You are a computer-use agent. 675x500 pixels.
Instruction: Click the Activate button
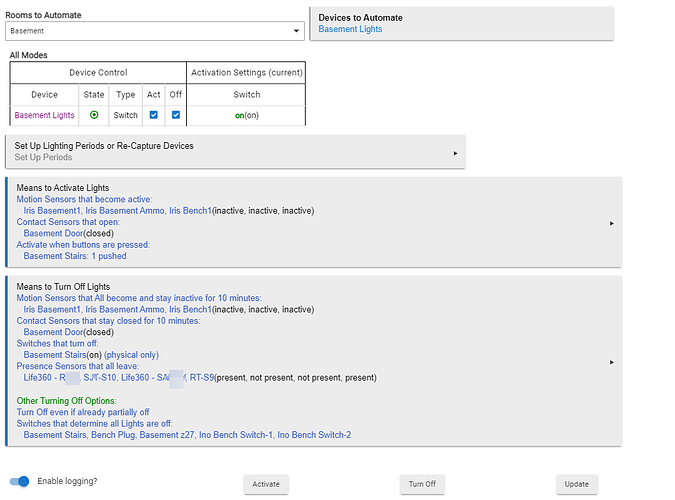(266, 484)
